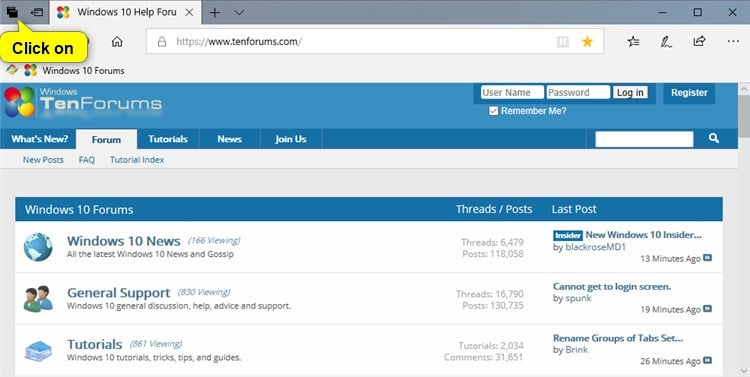Go to last post icon at 13 Minutes Ago
The height and width of the screenshot is (377, 750).
(x=707, y=258)
